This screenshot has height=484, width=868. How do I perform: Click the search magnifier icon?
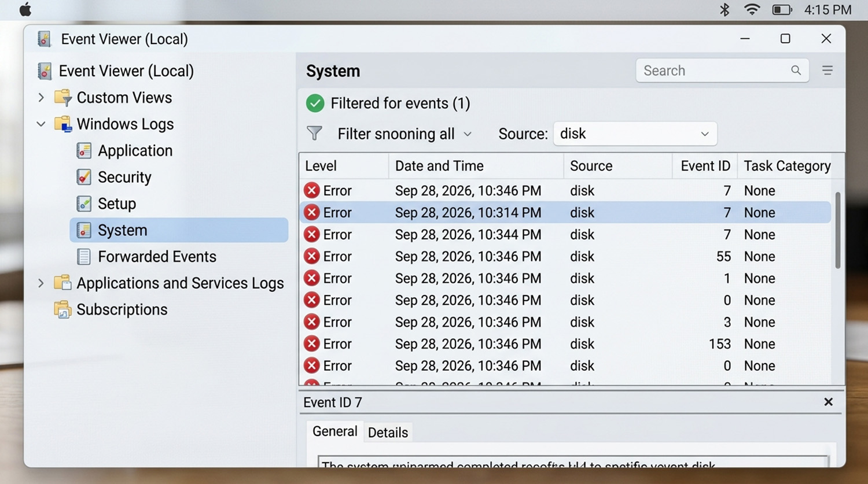tap(796, 70)
